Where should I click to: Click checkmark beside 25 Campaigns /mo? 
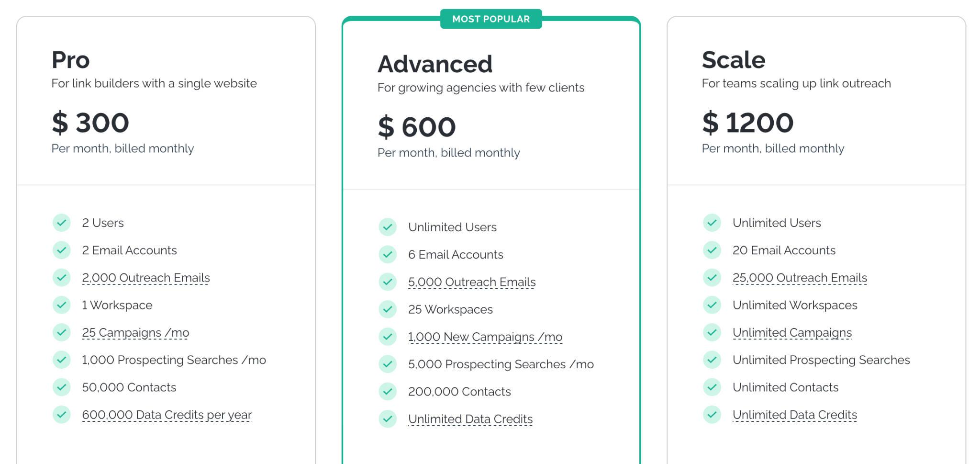point(62,332)
